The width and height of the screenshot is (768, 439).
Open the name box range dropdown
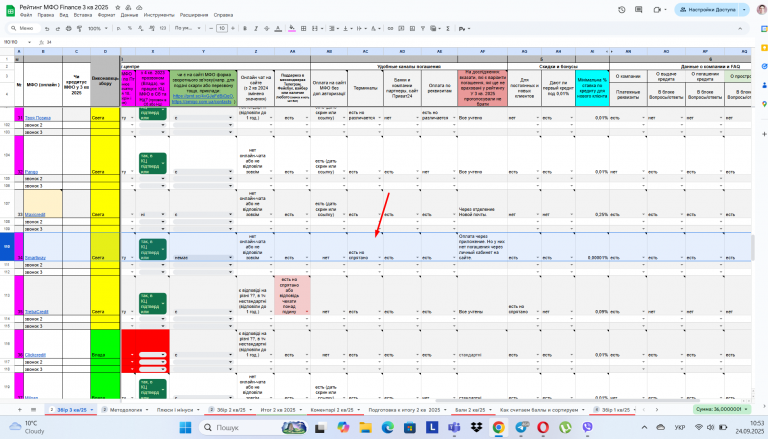coord(29,42)
